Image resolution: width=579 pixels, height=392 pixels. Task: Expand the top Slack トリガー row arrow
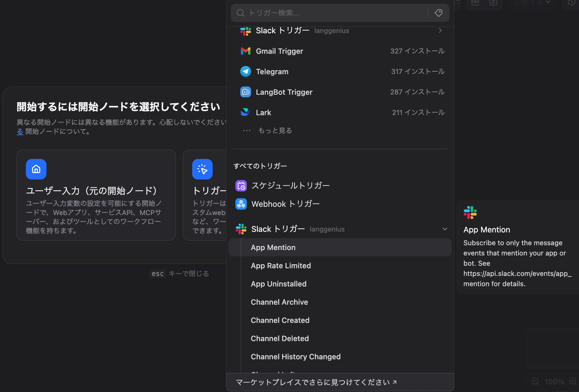click(440, 30)
